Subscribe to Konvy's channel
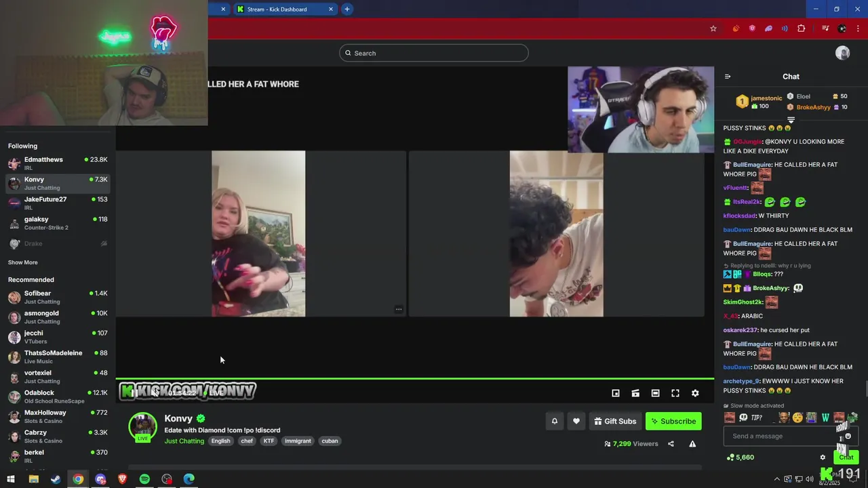 673,421
